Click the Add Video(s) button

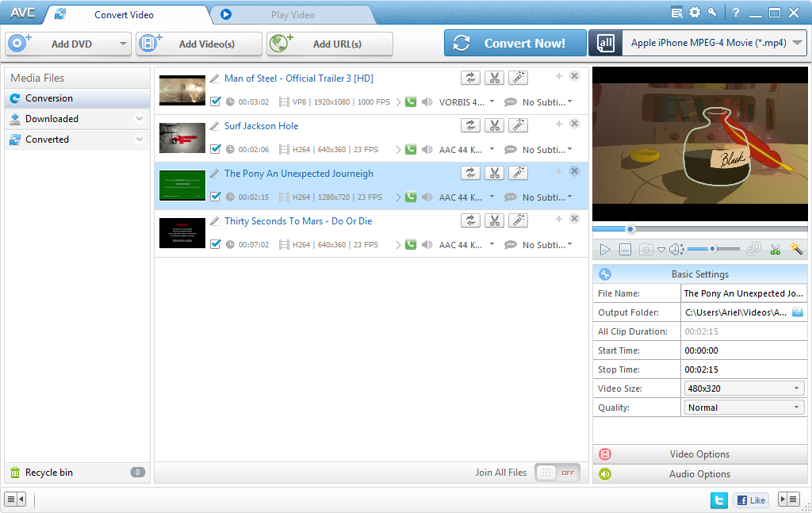(199, 44)
